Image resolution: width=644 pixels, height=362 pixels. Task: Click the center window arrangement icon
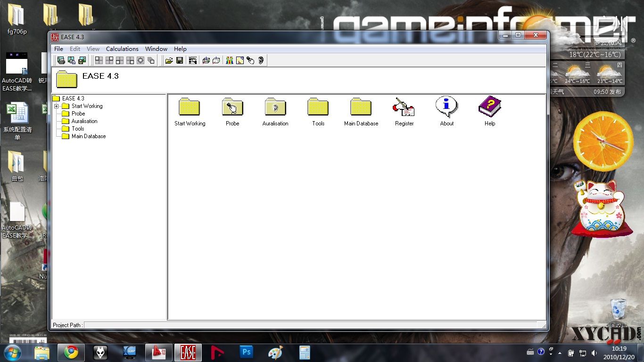[140, 60]
